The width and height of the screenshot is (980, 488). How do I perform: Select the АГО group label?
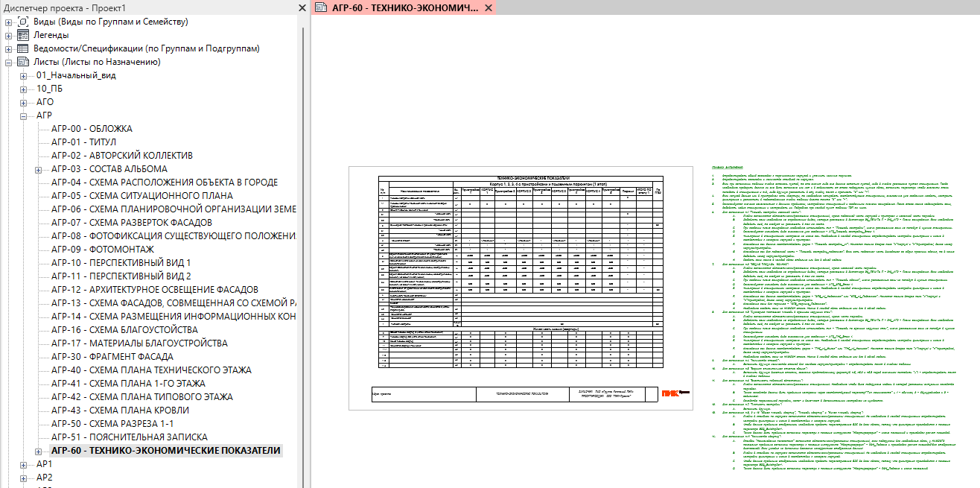point(45,102)
